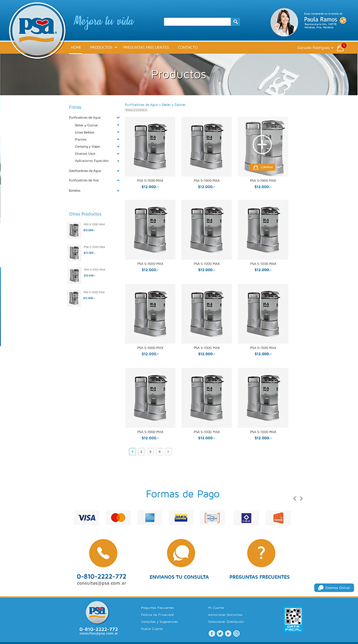The height and width of the screenshot is (644, 358).
Task: Click the Data Fiscal QR badge
Action: pos(293,619)
